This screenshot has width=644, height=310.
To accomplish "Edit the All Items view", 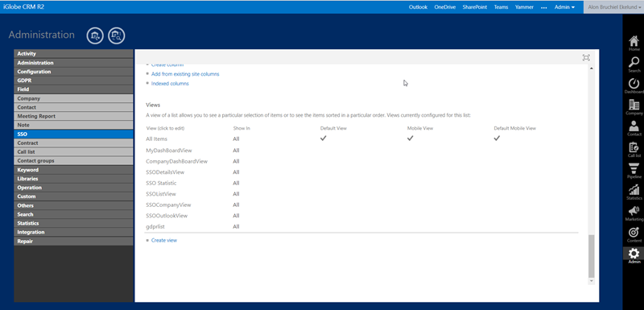I will pyautogui.click(x=156, y=139).
